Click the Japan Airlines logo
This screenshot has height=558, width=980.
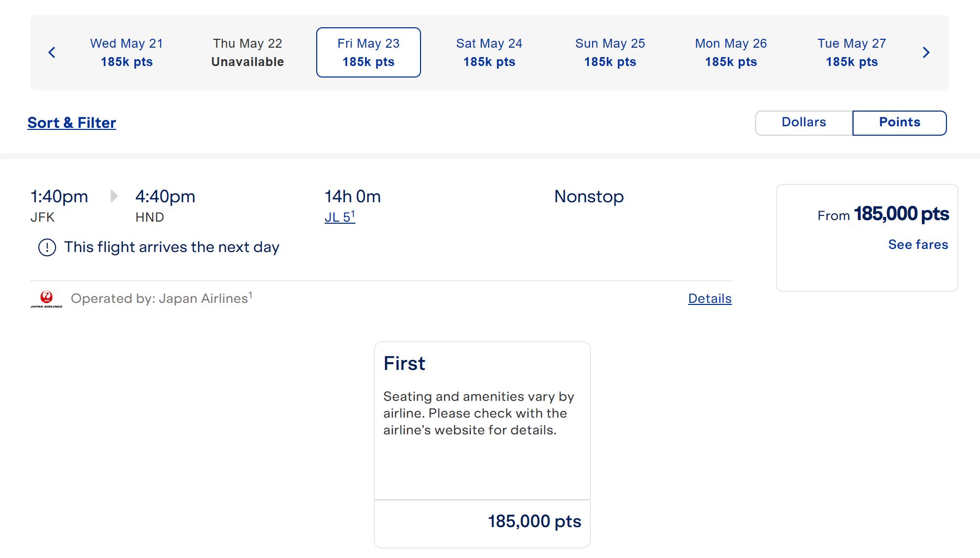(46, 299)
